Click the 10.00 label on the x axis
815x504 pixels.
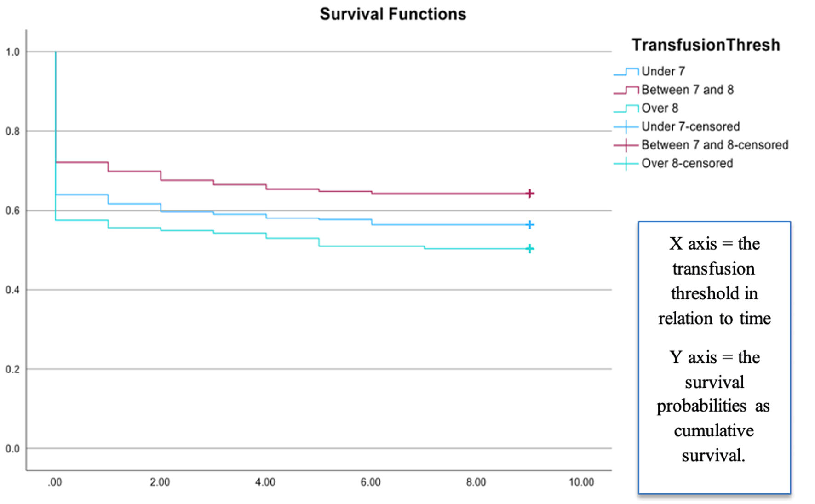coord(581,482)
